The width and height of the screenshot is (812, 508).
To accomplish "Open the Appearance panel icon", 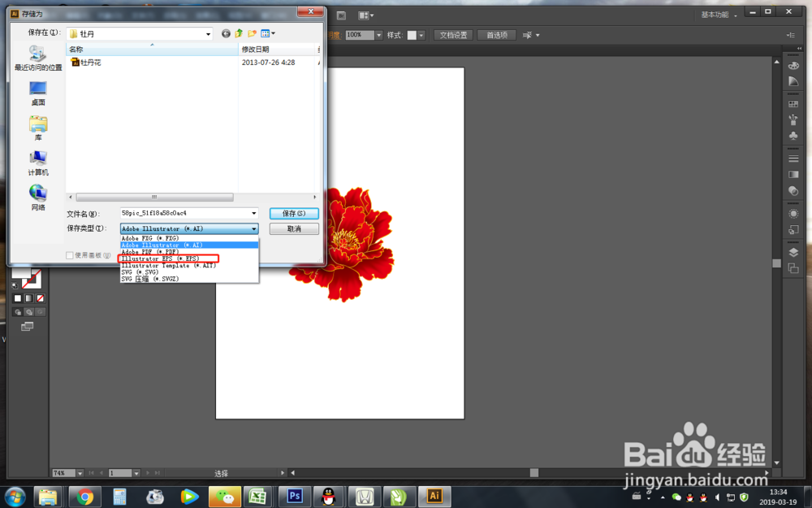I will click(x=793, y=214).
